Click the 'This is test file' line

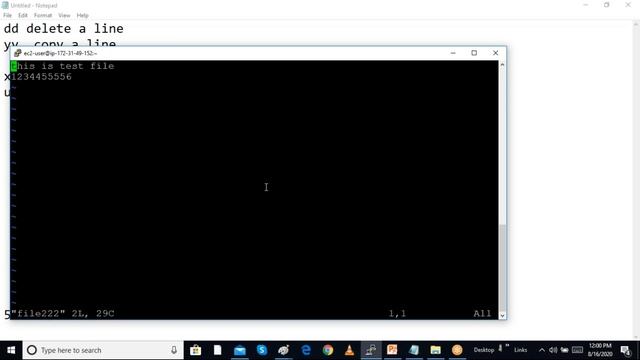click(62, 66)
